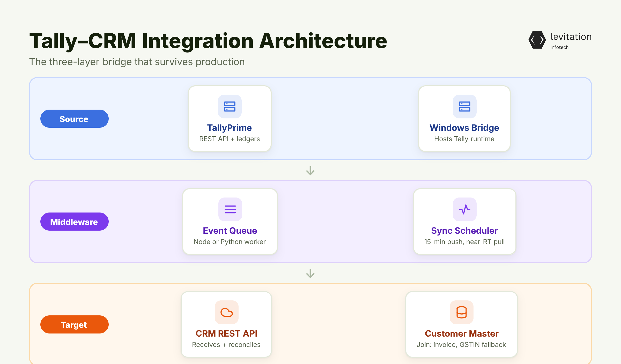This screenshot has height=364, width=621.
Task: Click the Event Queue list icon
Action: [230, 209]
